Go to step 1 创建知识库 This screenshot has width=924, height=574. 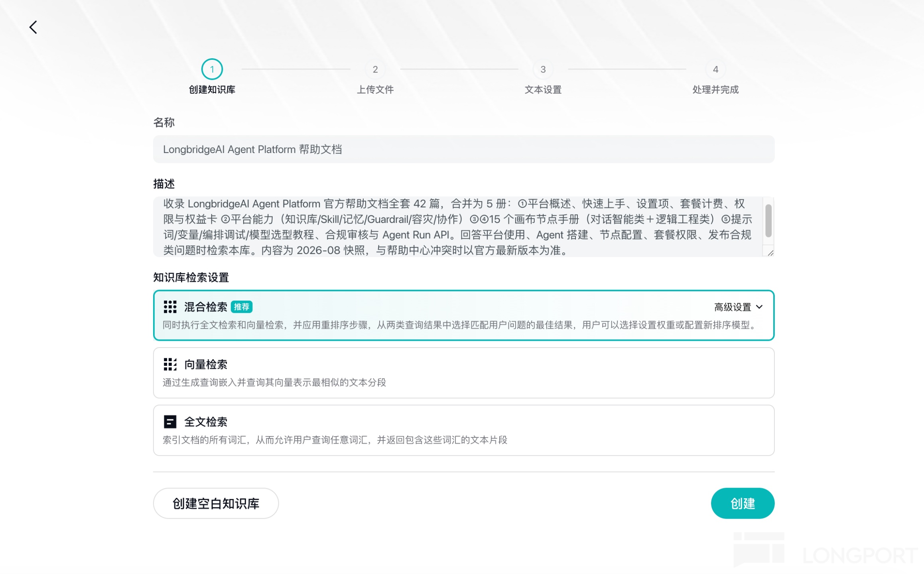(x=212, y=77)
